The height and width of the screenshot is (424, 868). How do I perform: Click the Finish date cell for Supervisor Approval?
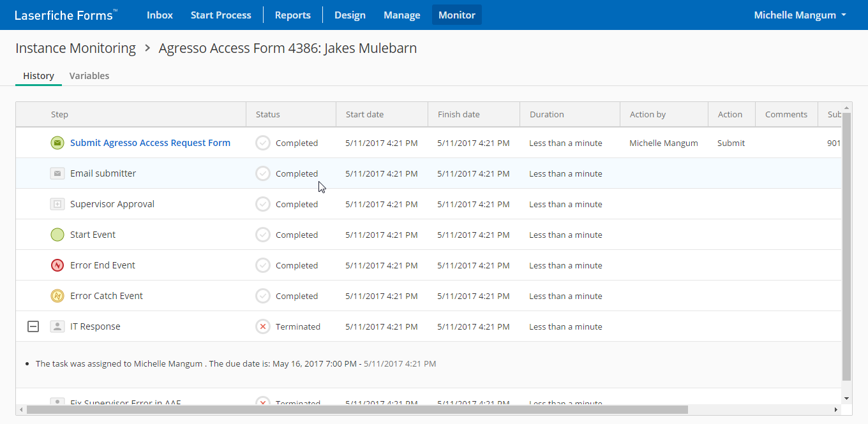click(474, 204)
